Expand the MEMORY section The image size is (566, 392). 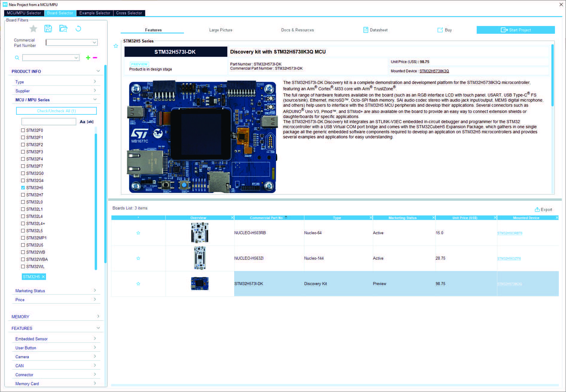tap(98, 316)
